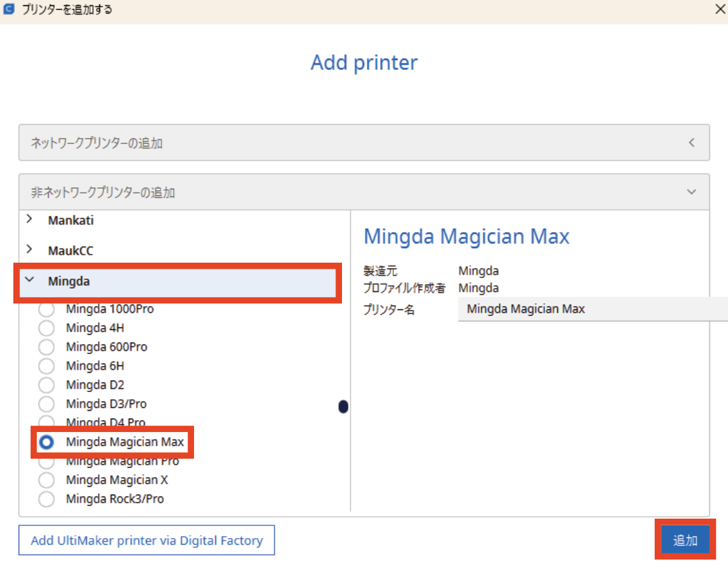Screen dimensions: 728x574
Task: Choose the Mingda 6H printer
Action: tap(47, 366)
